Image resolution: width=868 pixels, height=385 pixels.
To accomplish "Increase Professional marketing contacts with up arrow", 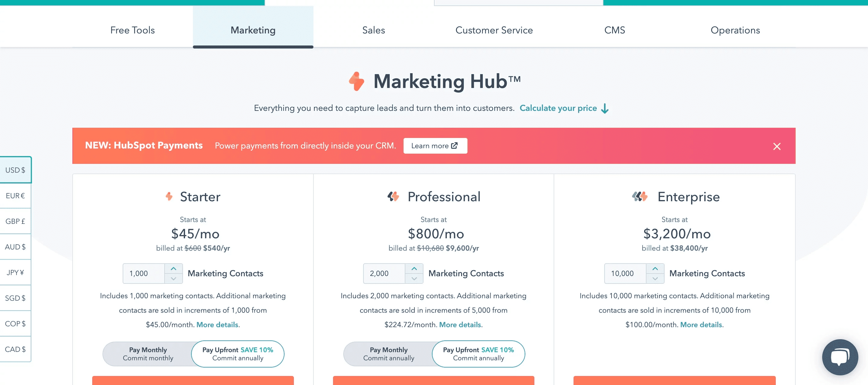I will coord(414,268).
